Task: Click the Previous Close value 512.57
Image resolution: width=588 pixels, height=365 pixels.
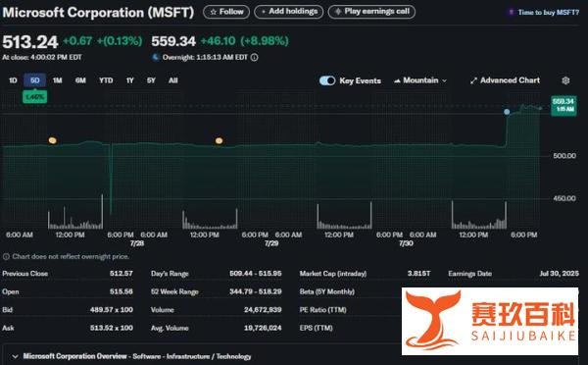Action: 122,274
